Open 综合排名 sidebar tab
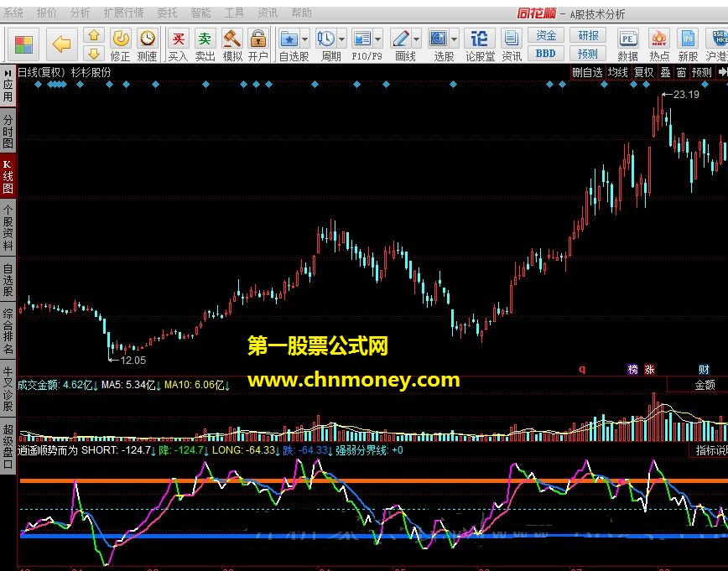The height and width of the screenshot is (571, 728). click(x=8, y=331)
